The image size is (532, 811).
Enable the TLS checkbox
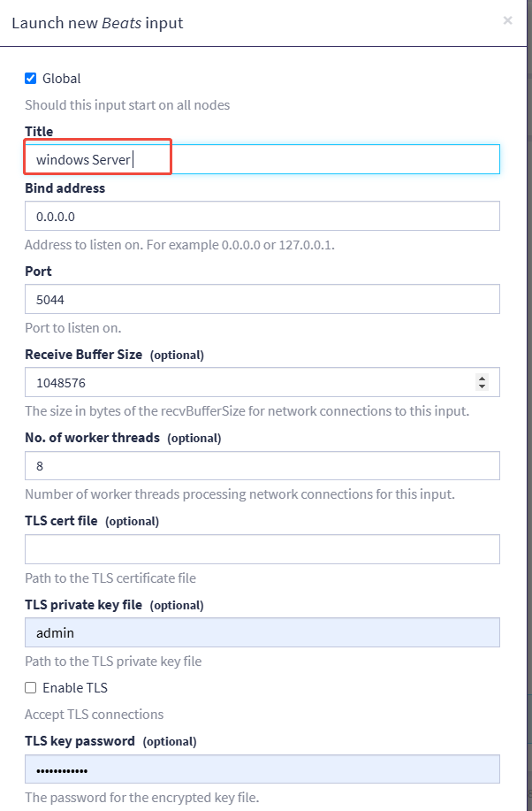(x=31, y=687)
